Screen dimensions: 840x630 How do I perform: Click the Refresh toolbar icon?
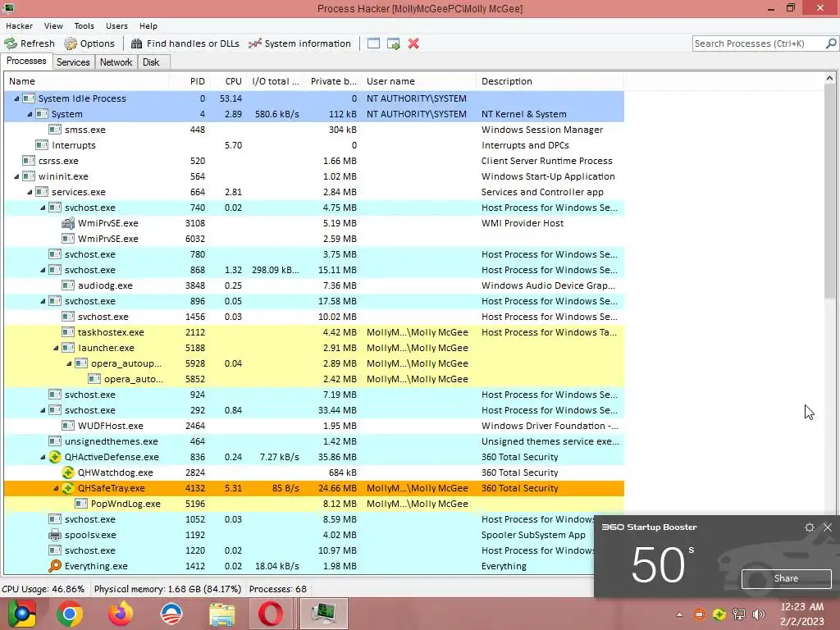[x=11, y=43]
